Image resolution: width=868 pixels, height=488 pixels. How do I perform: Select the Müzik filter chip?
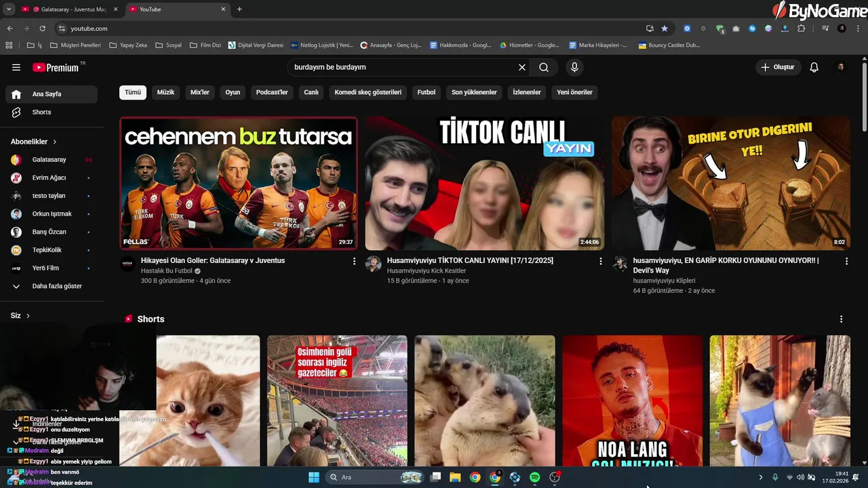point(165,92)
